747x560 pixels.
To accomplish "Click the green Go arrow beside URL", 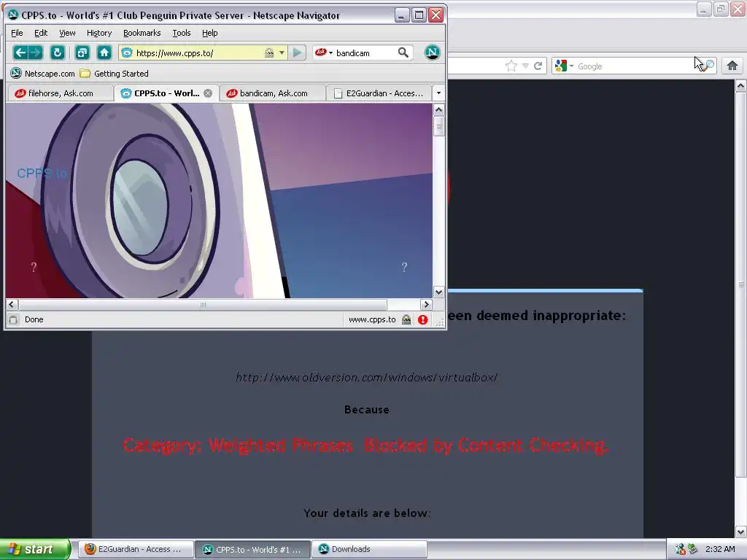I will 298,52.
